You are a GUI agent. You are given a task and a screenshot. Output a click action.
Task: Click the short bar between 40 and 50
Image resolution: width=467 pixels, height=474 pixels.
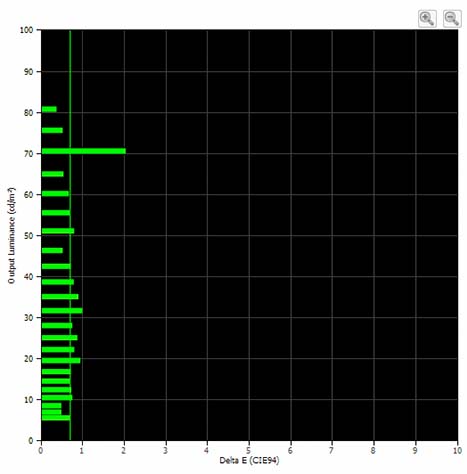click(x=52, y=250)
